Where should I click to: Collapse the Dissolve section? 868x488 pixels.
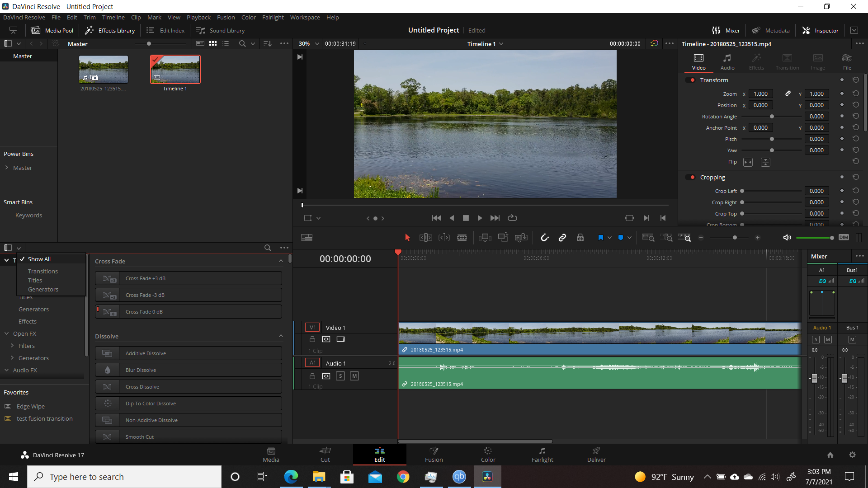point(281,336)
